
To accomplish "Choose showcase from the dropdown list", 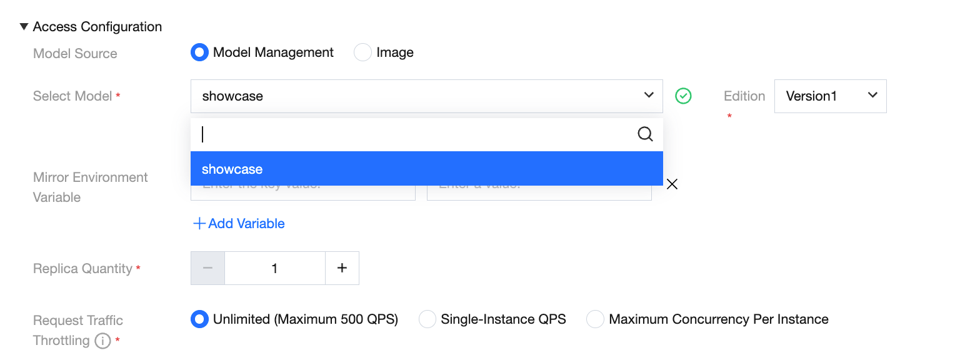I will pos(426,169).
